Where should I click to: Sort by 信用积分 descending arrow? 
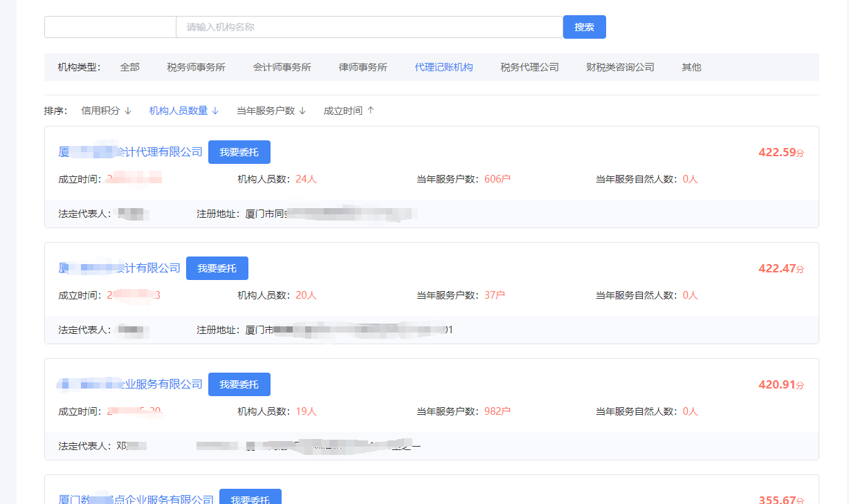(127, 111)
